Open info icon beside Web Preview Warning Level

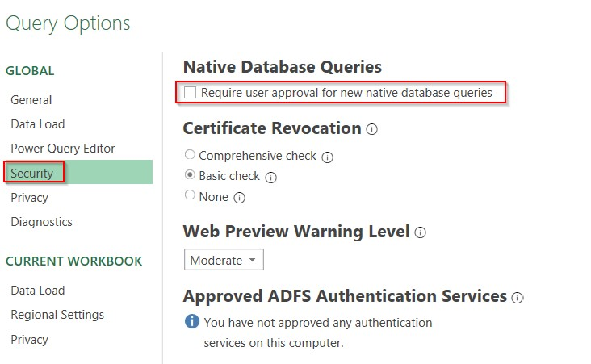click(421, 232)
